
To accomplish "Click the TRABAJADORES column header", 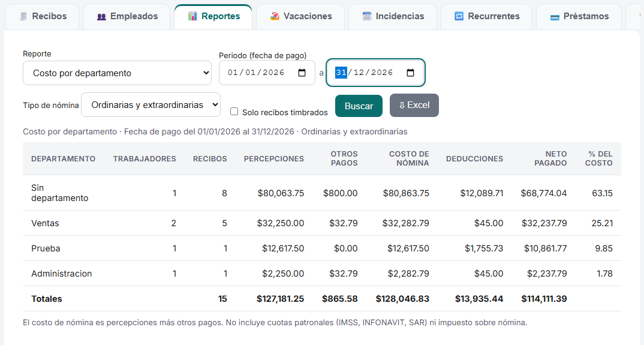I will [145, 159].
